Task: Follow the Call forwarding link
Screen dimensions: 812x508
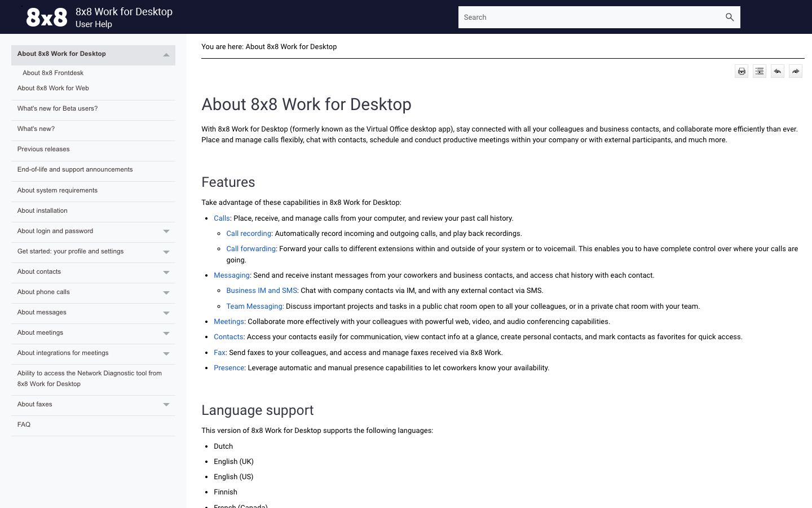Action: pos(251,249)
